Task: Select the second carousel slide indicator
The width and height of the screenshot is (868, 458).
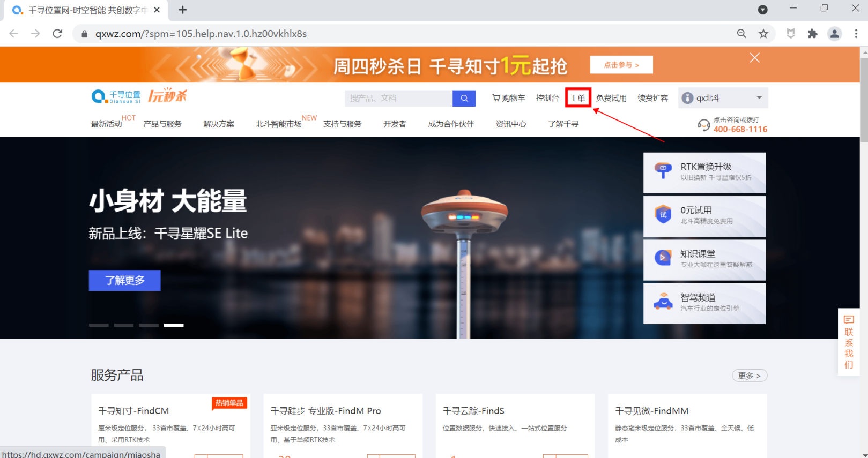Action: coord(124,325)
